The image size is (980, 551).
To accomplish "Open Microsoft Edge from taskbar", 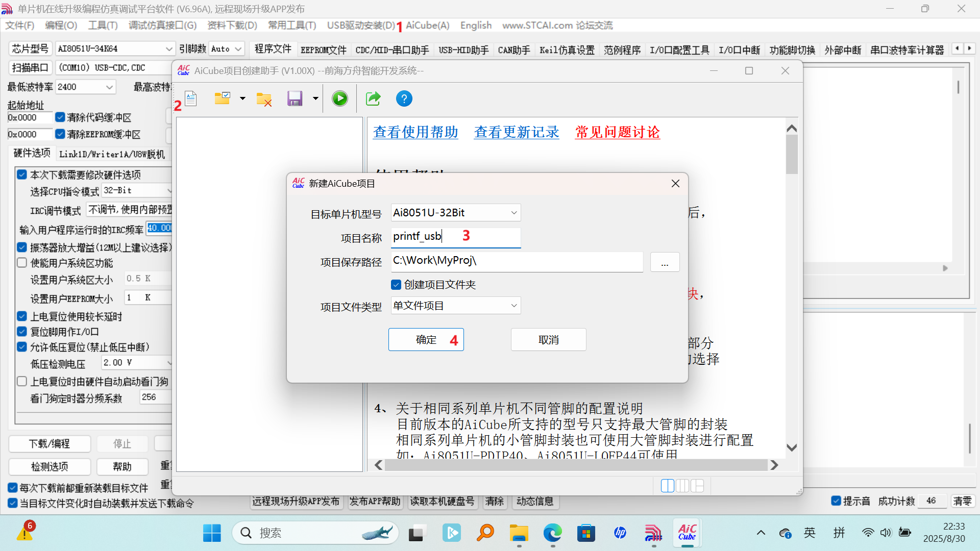I will (x=552, y=533).
